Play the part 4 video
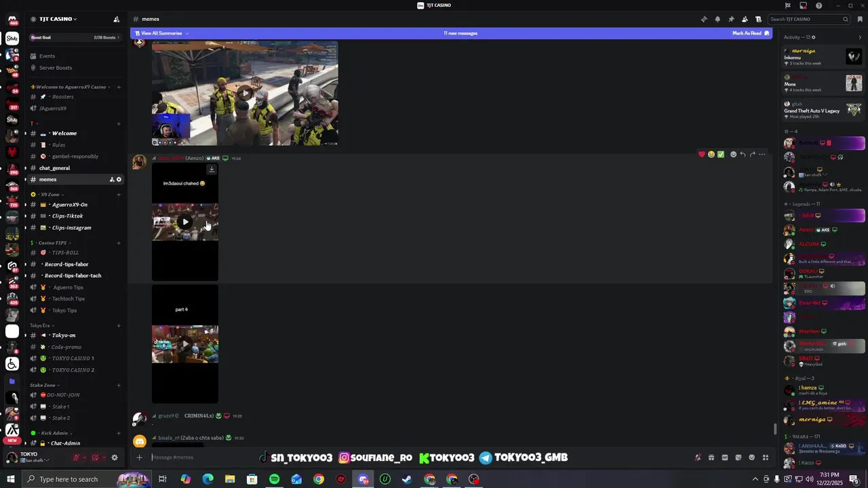 pos(185,344)
